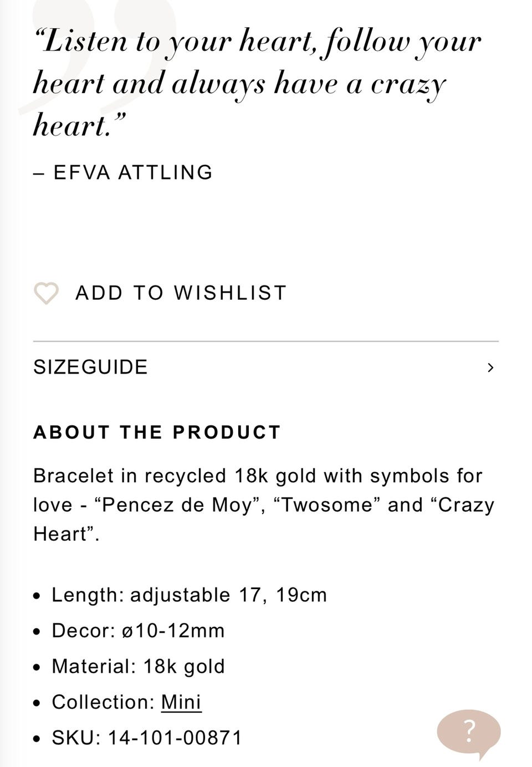Click the ABOUT THE PRODUCT heading
Screen dimensions: 532x767
click(157, 432)
